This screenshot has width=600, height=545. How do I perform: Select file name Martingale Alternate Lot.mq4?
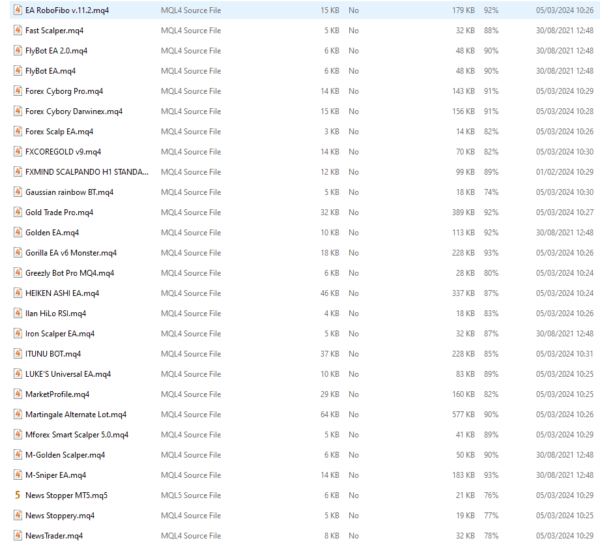tap(76, 415)
